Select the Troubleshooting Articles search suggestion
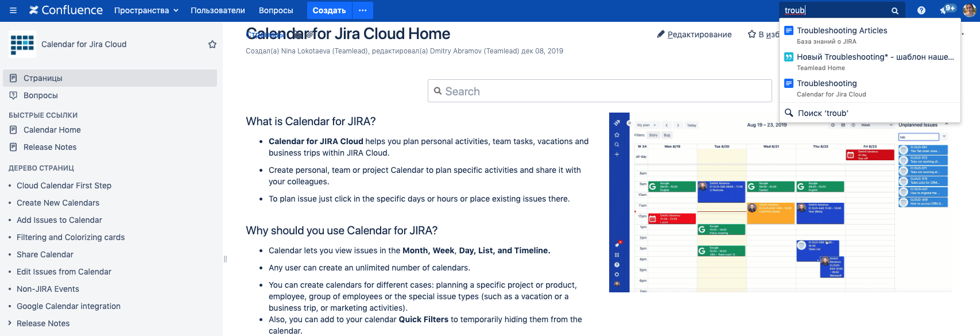 (870, 35)
